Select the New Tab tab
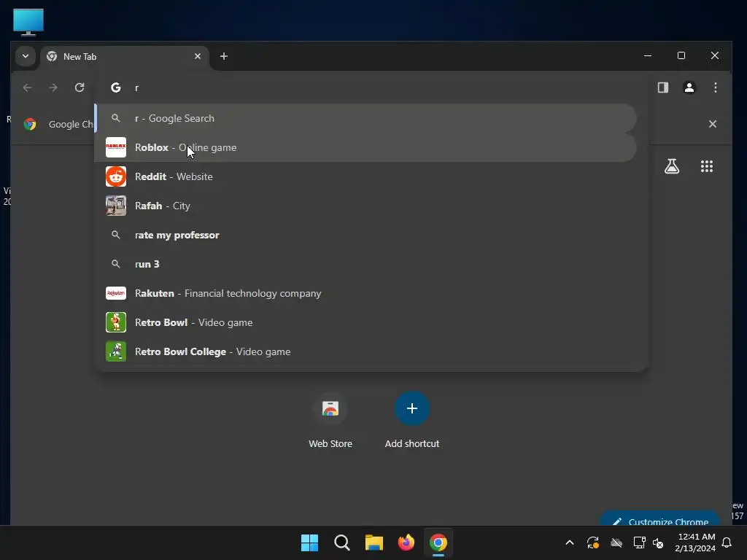This screenshot has width=747, height=560. pos(124,57)
